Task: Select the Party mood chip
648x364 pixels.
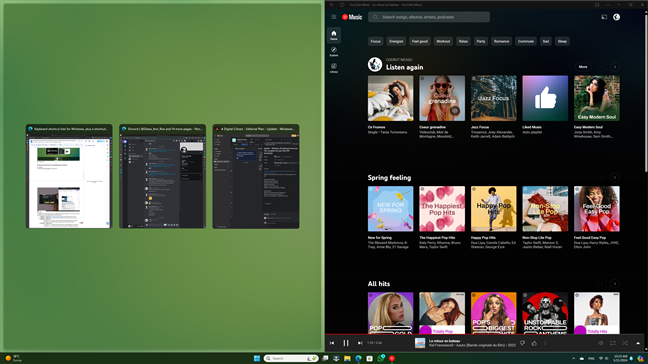Action: pyautogui.click(x=481, y=41)
